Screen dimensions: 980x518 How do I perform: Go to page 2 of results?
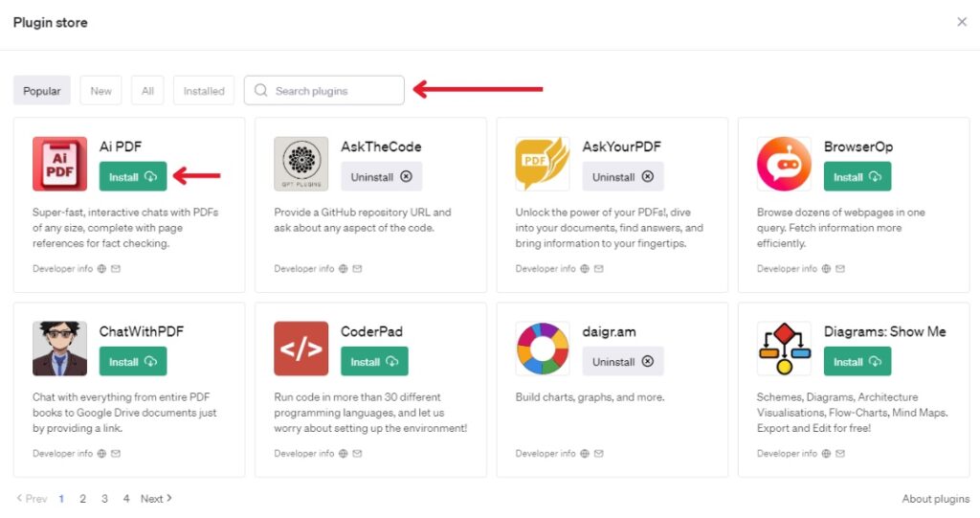coord(82,499)
